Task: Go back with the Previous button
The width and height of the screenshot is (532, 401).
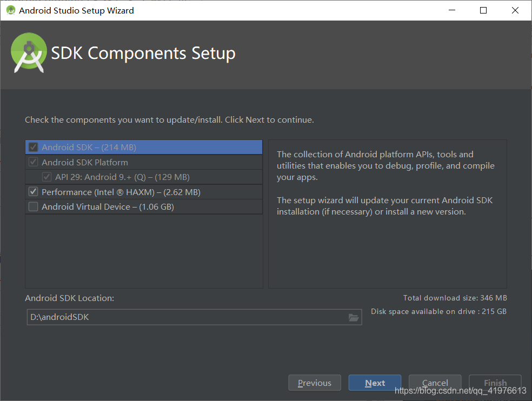Action: [315, 383]
